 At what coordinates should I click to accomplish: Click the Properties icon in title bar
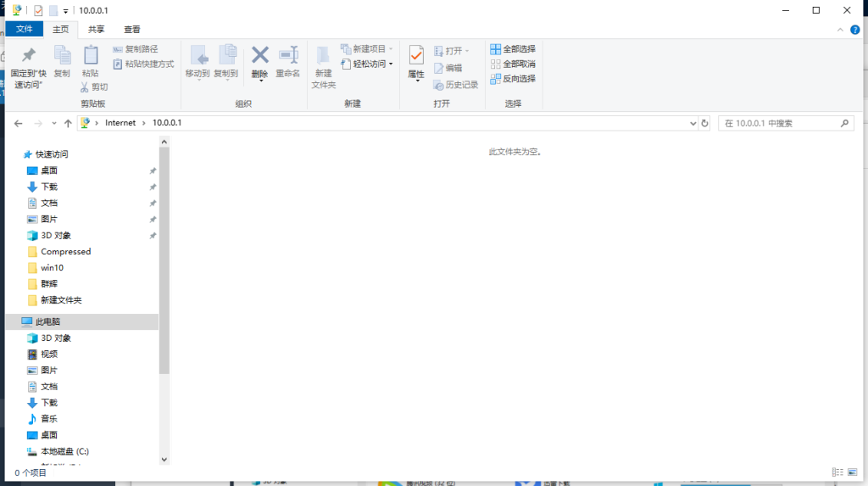tap(38, 10)
